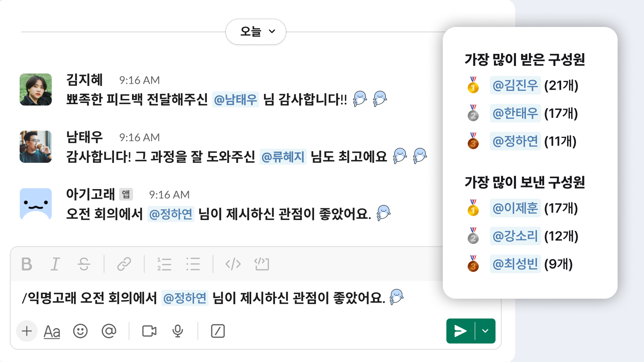Screen dimensions: 644x362
Task: Send the message with green button
Action: pos(460,331)
